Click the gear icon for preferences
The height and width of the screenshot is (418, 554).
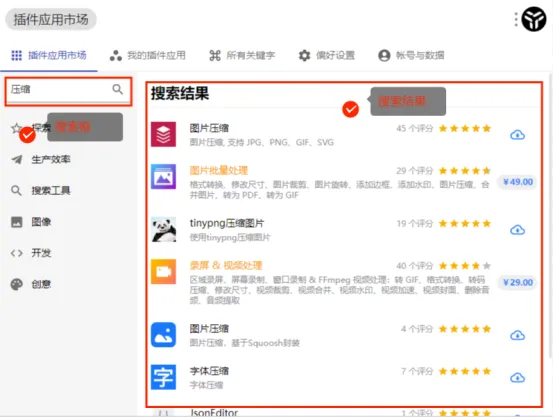tap(304, 55)
